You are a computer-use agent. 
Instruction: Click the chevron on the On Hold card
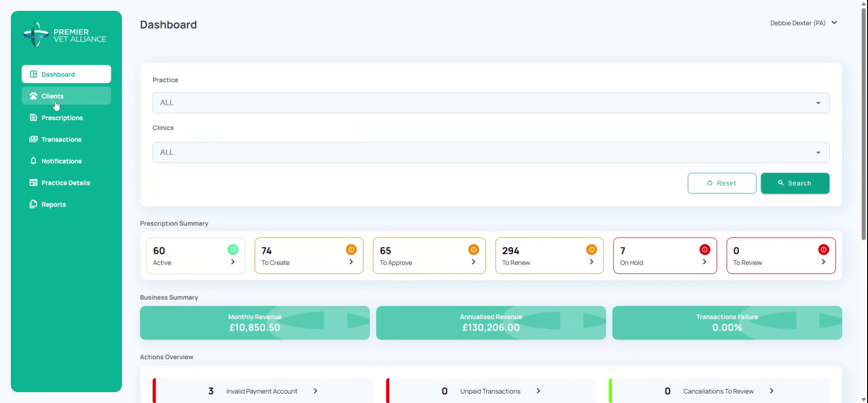click(704, 262)
